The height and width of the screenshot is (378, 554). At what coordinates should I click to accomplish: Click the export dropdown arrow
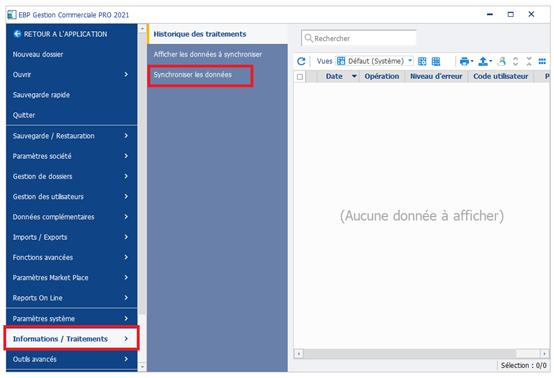coord(490,61)
